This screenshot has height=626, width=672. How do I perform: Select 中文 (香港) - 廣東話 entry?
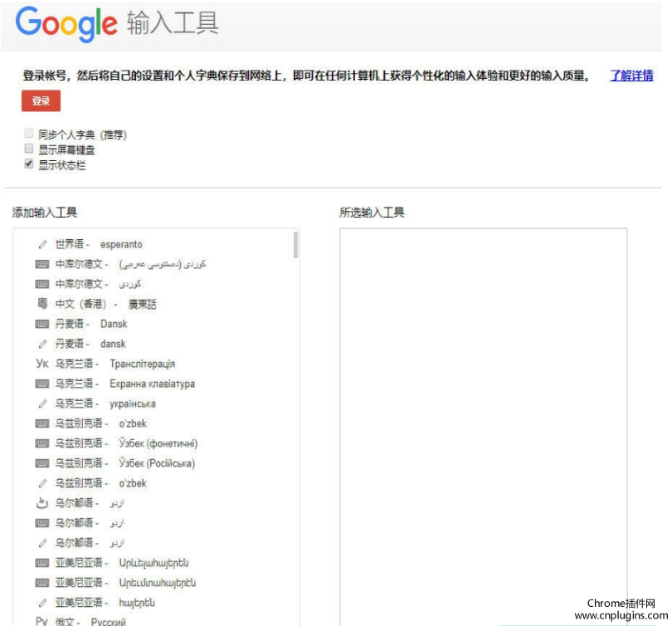(x=106, y=304)
